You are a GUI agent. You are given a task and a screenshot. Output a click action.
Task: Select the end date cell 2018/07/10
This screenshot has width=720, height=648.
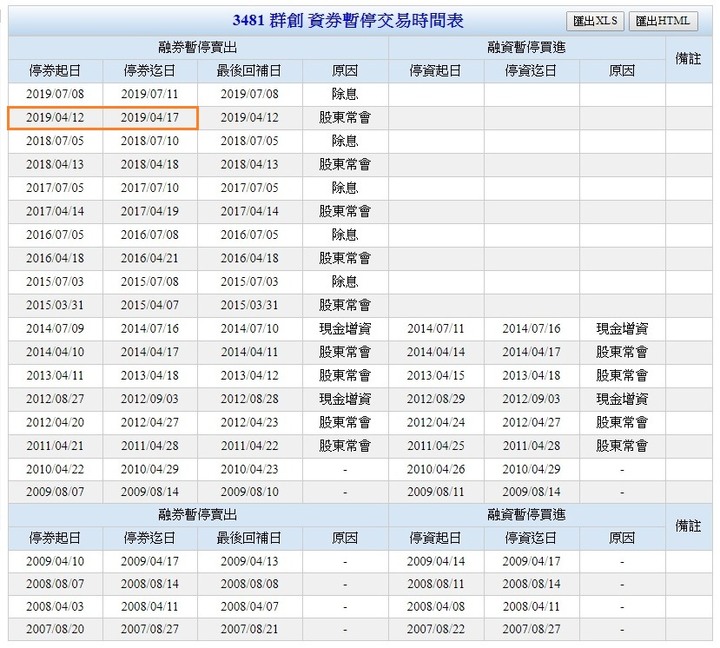click(150, 141)
